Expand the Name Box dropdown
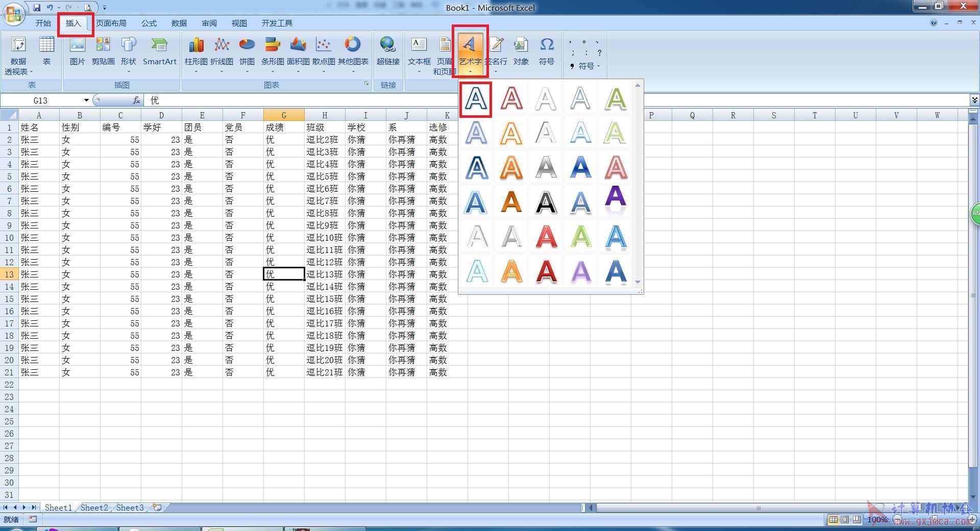The width and height of the screenshot is (980, 531). 86,100
